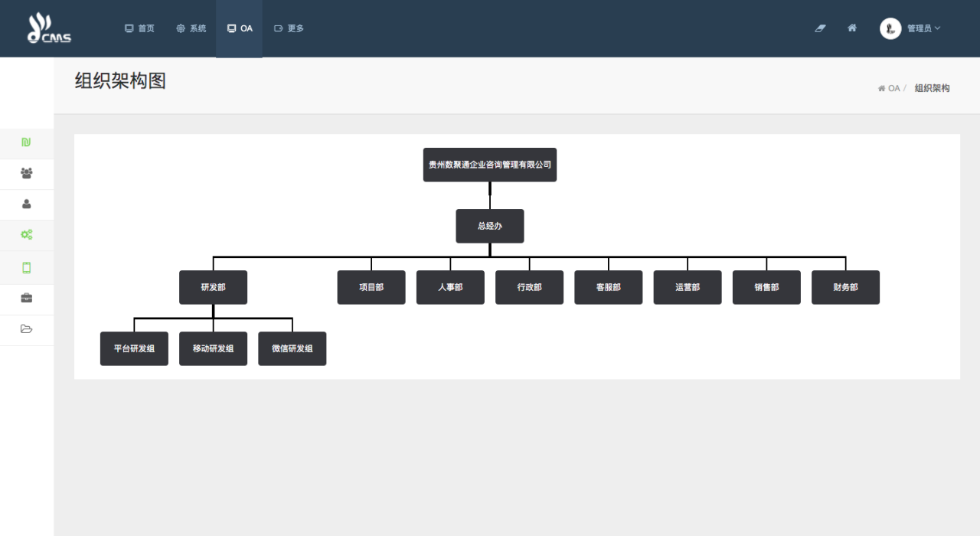The width and height of the screenshot is (980, 536).
Task: Click the CMS logo in header
Action: point(50,28)
